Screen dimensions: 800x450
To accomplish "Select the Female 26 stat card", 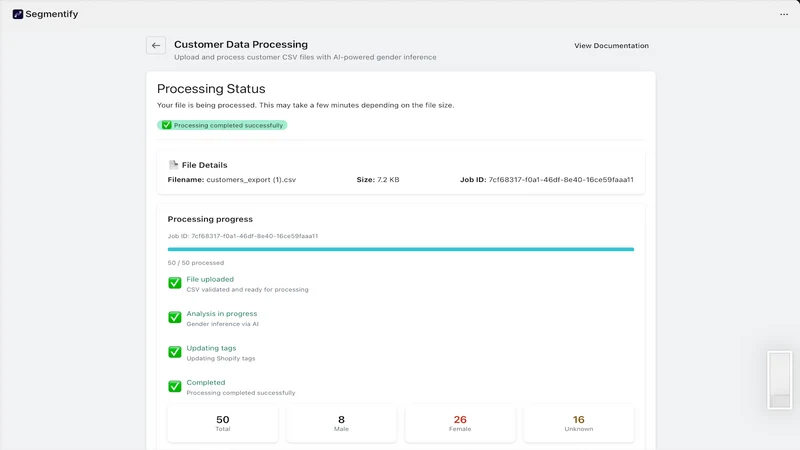I will click(x=460, y=423).
